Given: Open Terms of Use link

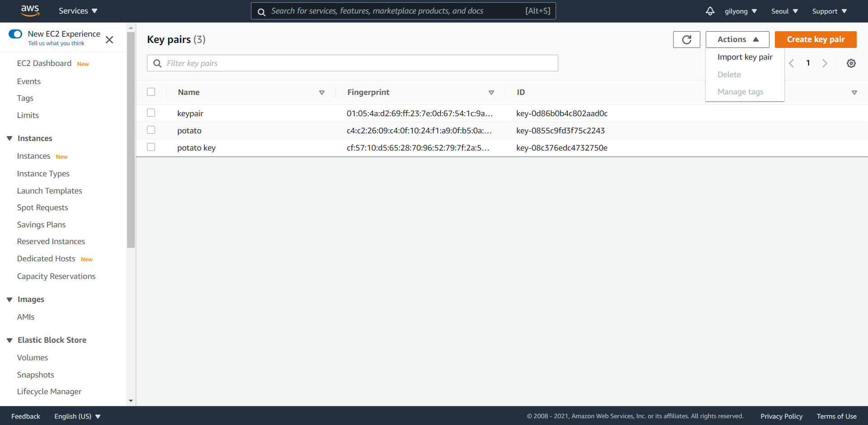Looking at the screenshot, I should (x=836, y=416).
